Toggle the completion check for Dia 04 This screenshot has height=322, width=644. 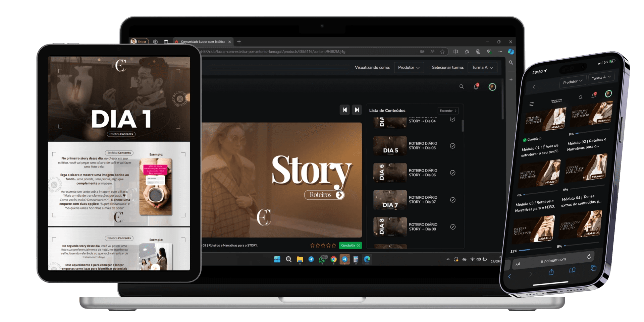(x=452, y=119)
